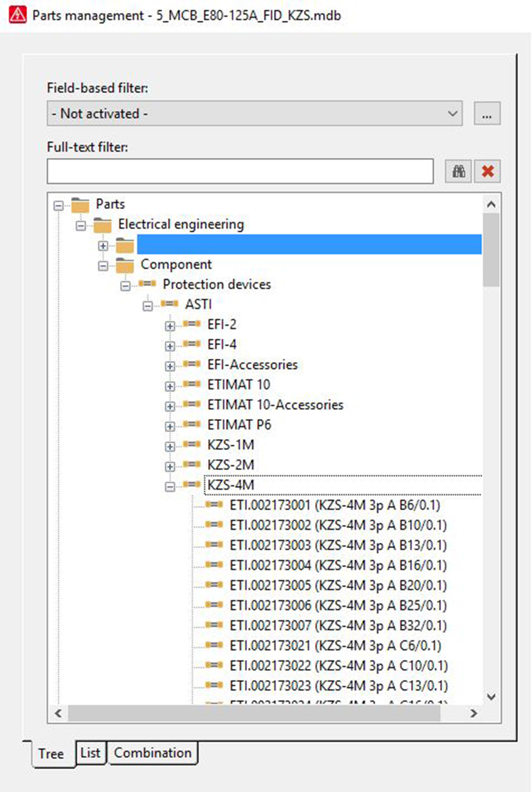Select KZS-1M label in tree

click(x=231, y=445)
